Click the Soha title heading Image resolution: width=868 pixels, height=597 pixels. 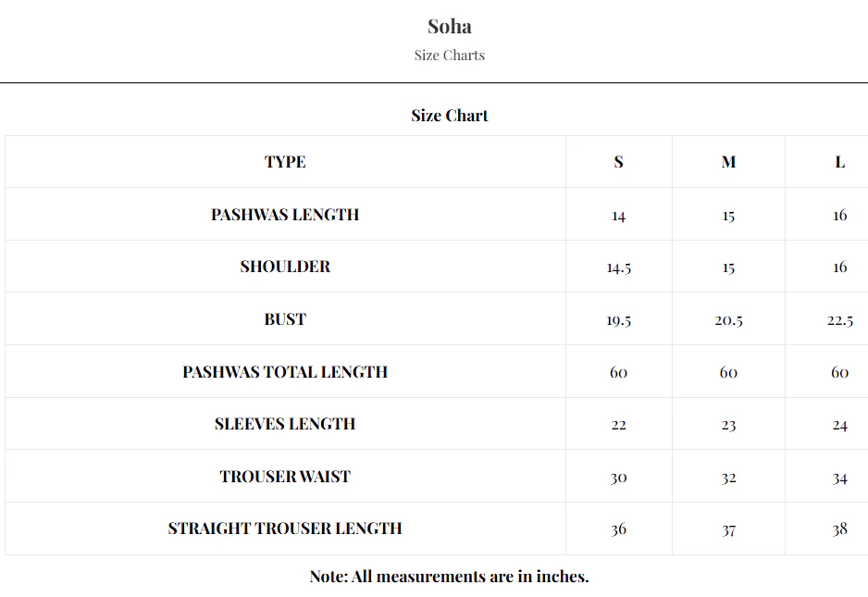pyautogui.click(x=450, y=27)
